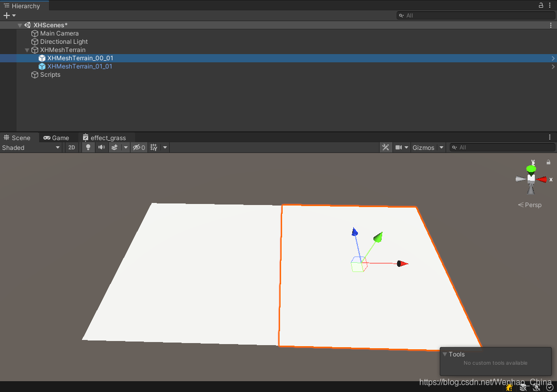Collapse the XHScenes scene foldout
The height and width of the screenshot is (392, 557).
coord(20,25)
